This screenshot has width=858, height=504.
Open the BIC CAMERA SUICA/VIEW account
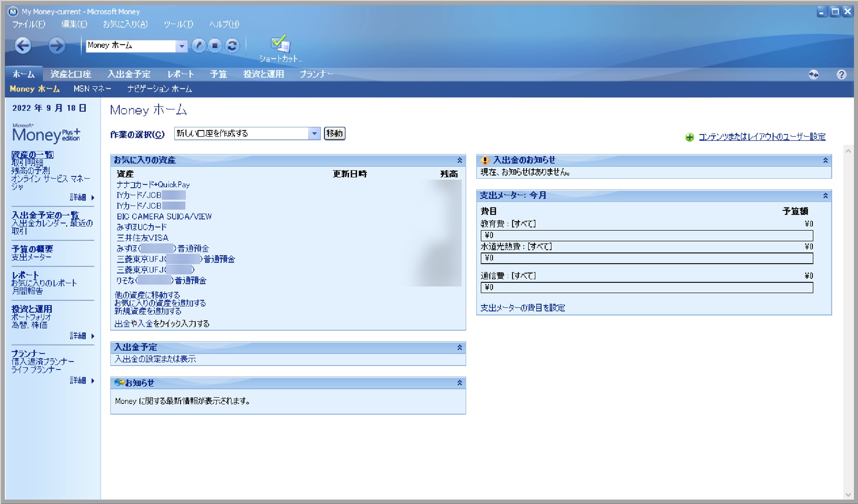pos(164,217)
